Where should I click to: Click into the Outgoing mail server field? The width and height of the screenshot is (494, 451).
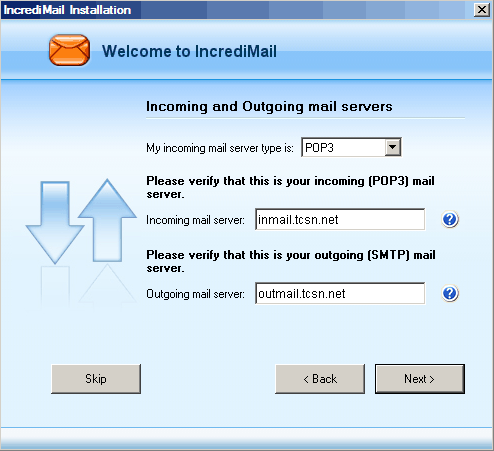(340, 293)
